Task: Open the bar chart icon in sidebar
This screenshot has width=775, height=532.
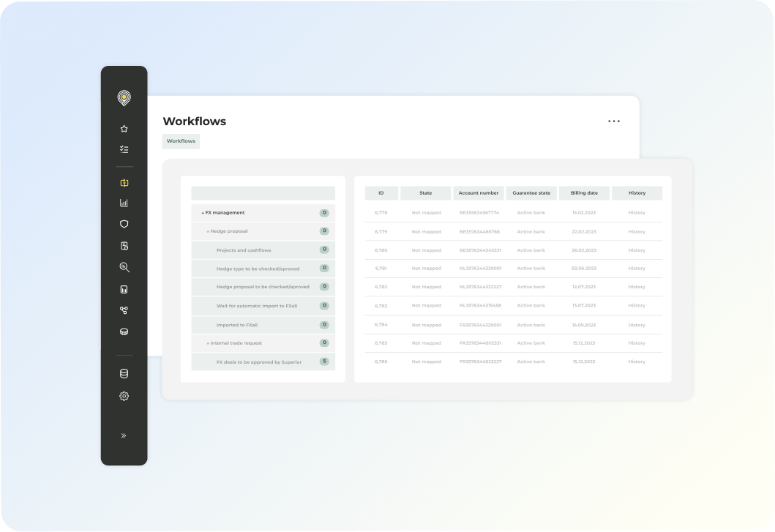Action: pos(124,203)
